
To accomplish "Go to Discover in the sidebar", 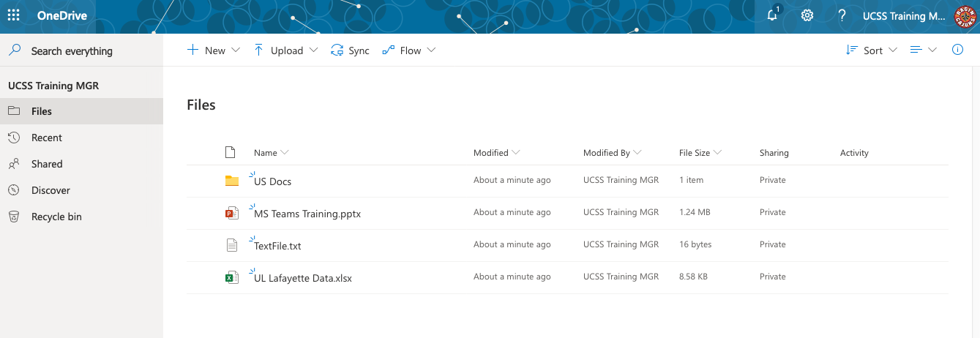I will tap(81, 190).
